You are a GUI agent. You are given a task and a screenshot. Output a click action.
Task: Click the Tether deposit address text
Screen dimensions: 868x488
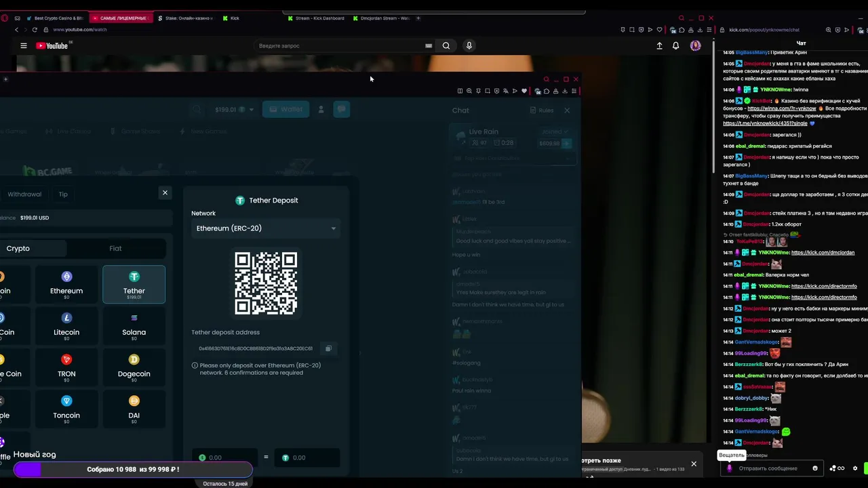tap(256, 348)
